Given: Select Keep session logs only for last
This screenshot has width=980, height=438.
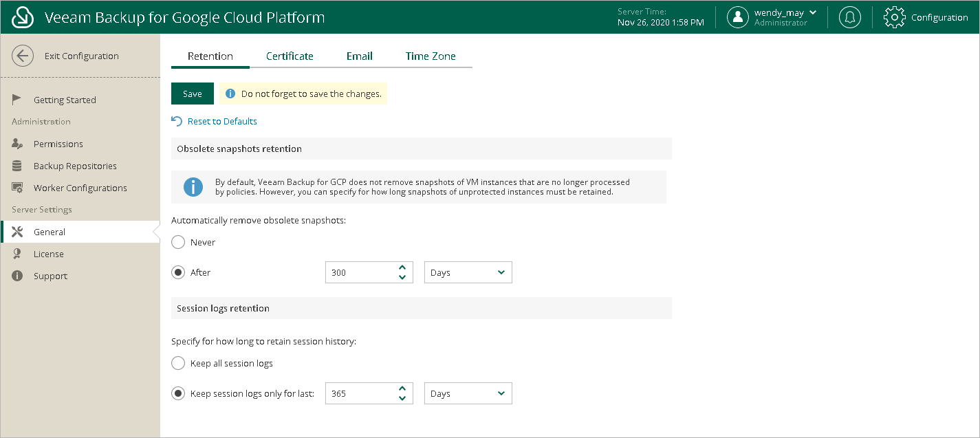Looking at the screenshot, I should (178, 393).
